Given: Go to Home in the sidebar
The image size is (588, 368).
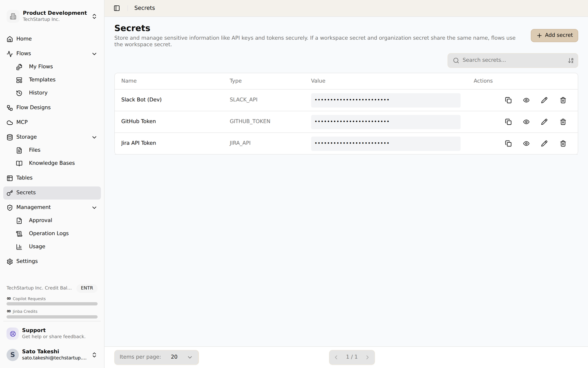Looking at the screenshot, I should pos(52,39).
